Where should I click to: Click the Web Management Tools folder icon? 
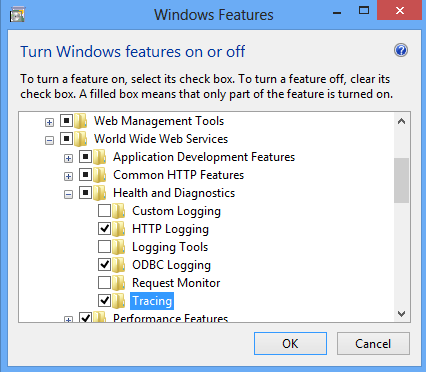point(81,121)
